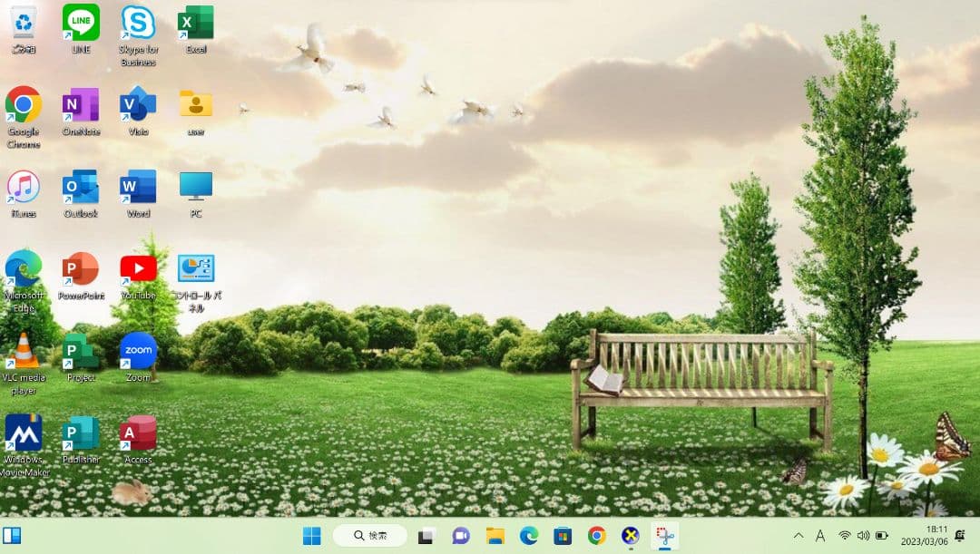The width and height of the screenshot is (980, 554).
Task: Start VLC media player
Action: tap(23, 347)
